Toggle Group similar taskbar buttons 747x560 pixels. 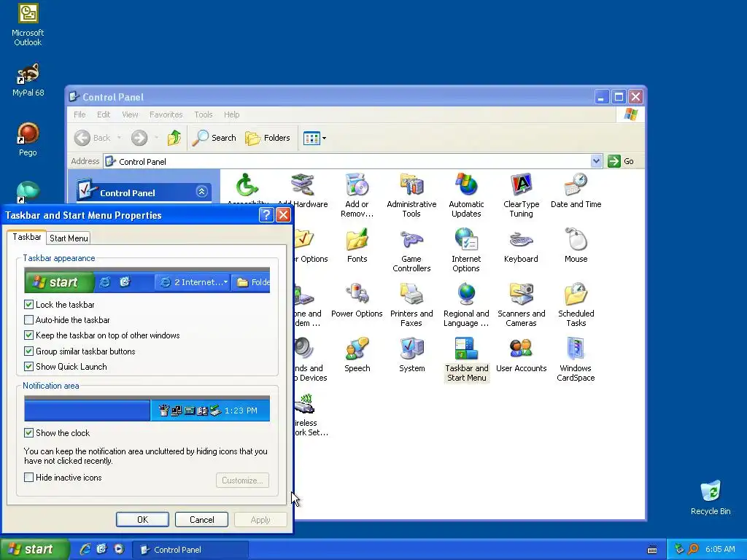coord(28,351)
